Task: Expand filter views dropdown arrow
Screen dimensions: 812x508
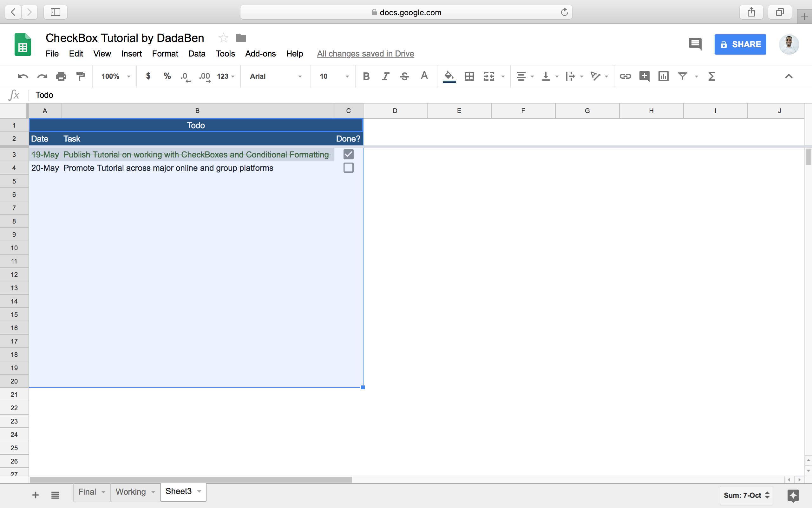Action: click(696, 77)
